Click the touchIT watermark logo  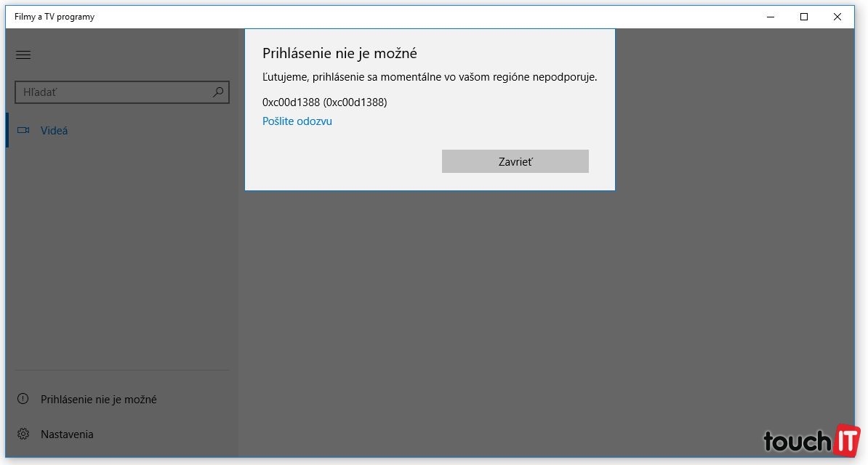pyautogui.click(x=811, y=440)
